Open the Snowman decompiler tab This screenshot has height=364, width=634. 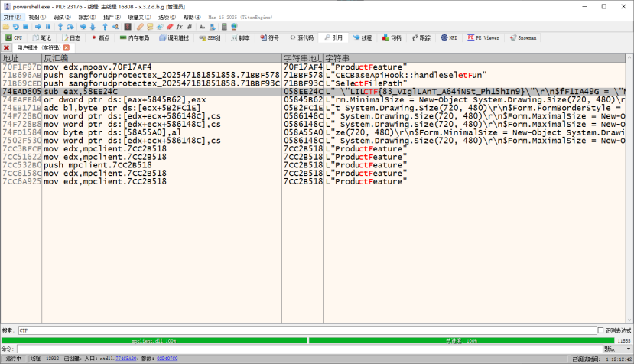tap(522, 37)
